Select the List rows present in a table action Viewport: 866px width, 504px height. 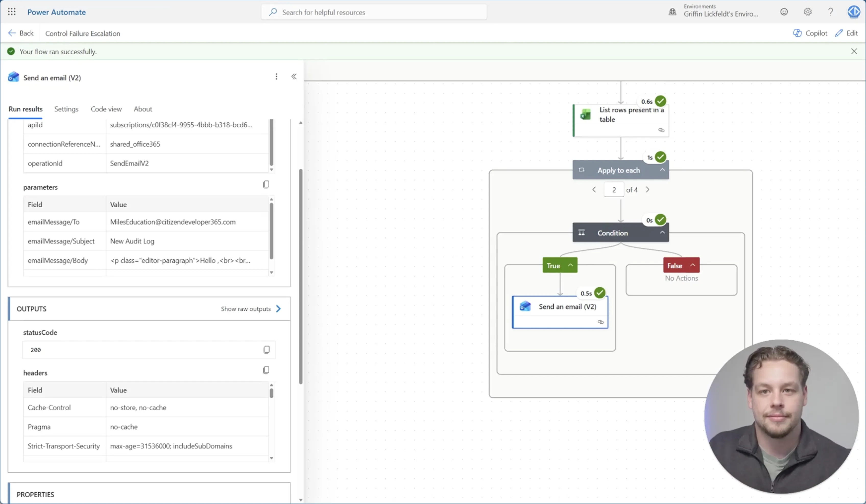[x=621, y=120]
